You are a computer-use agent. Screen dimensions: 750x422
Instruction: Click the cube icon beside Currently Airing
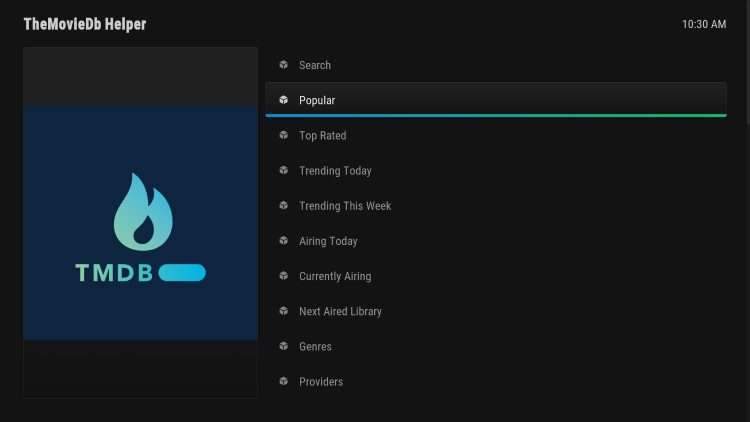pyautogui.click(x=284, y=276)
